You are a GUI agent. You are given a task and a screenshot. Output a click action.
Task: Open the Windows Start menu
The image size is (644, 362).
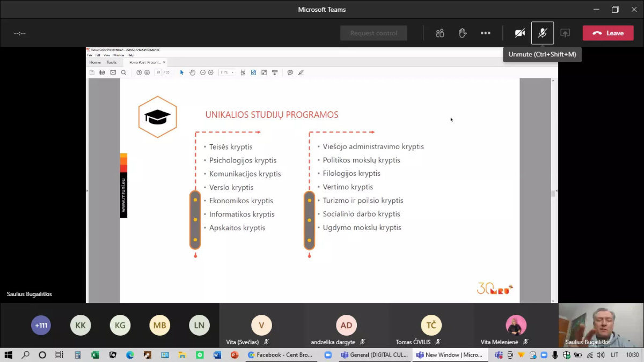8,355
